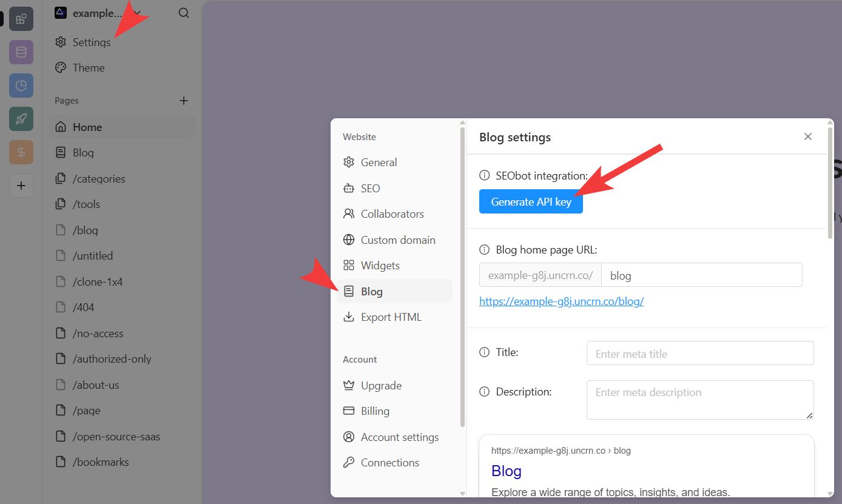Viewport: 842px width, 504px height.
Task: Click the search magnifier icon
Action: [x=184, y=13]
